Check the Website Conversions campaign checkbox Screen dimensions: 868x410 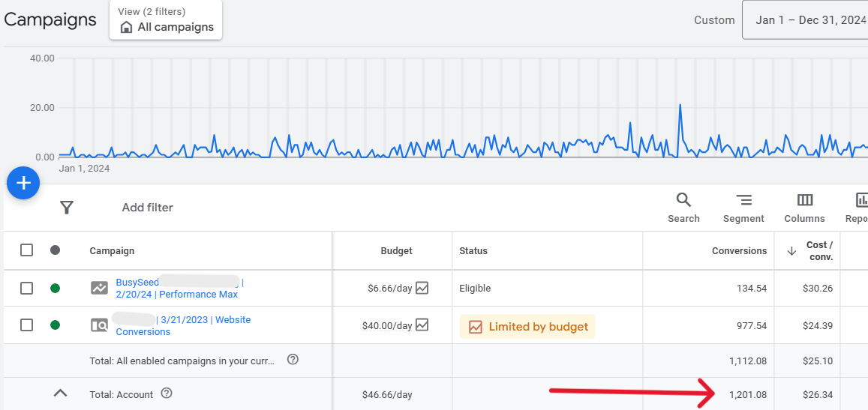coord(26,325)
